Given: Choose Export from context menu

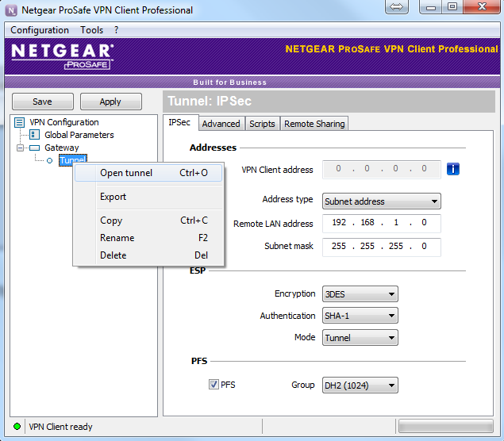Looking at the screenshot, I should (148, 197).
